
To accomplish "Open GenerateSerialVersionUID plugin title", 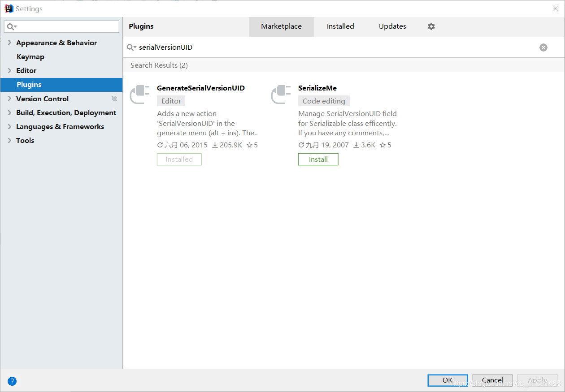I will (201, 88).
